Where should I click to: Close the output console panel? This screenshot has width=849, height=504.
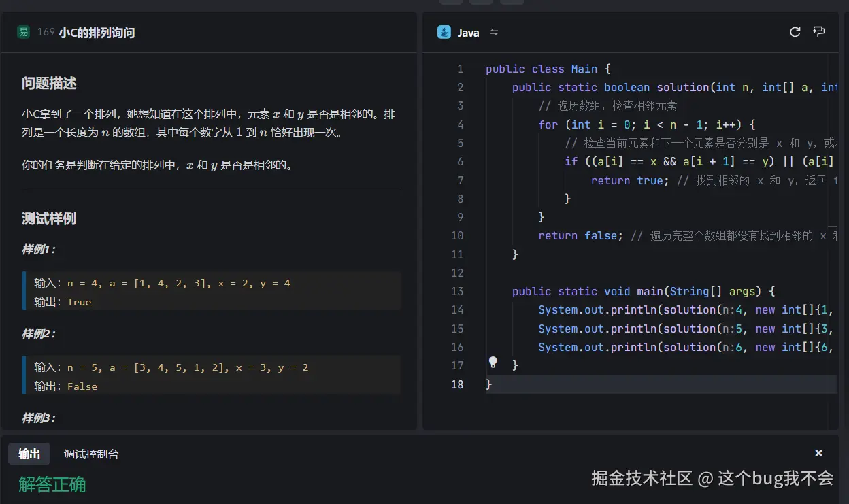818,452
